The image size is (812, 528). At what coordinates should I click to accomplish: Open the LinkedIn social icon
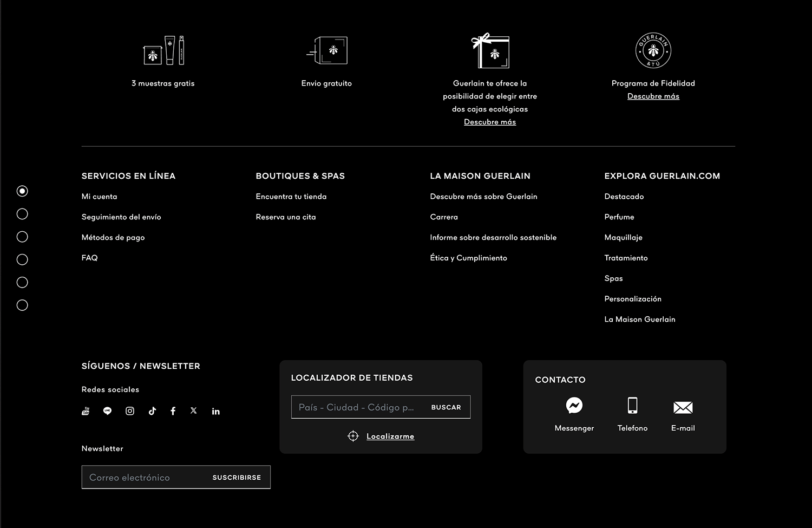[x=216, y=411]
